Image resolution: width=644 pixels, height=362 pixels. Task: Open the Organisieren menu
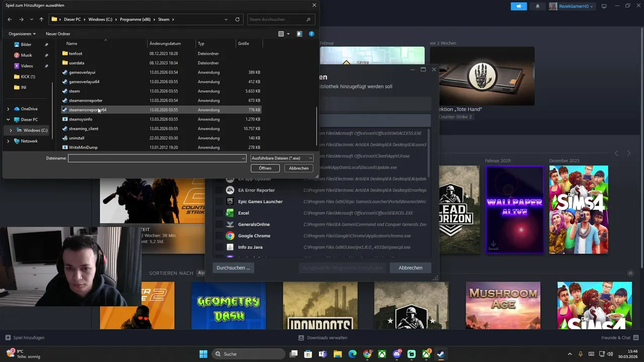(22, 34)
